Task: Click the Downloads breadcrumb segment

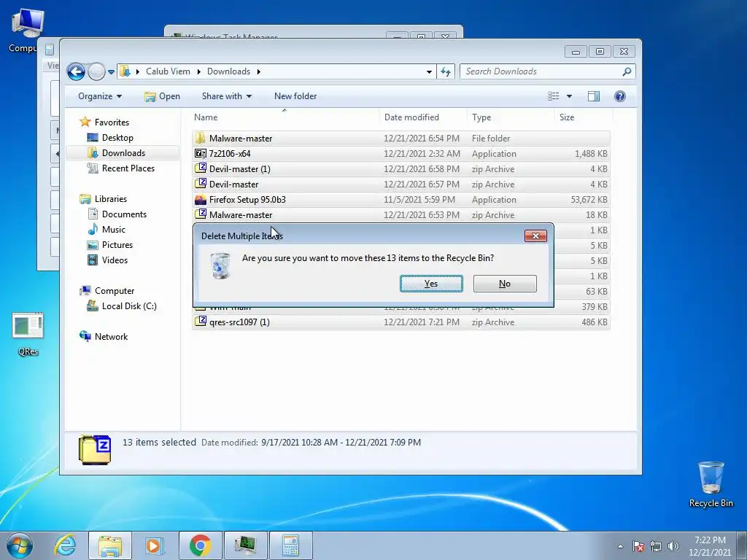Action: (228, 71)
